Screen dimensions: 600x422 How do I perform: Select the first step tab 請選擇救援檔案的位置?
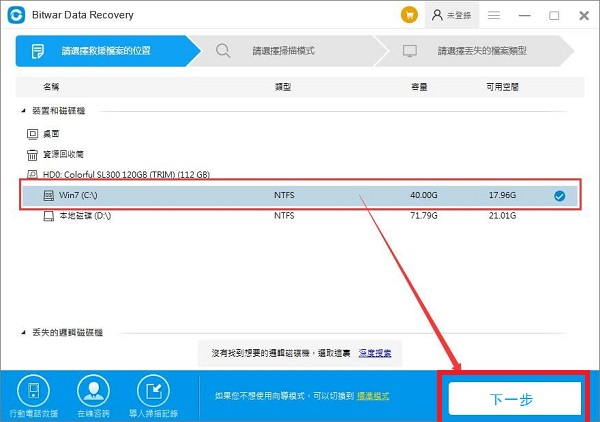click(108, 51)
